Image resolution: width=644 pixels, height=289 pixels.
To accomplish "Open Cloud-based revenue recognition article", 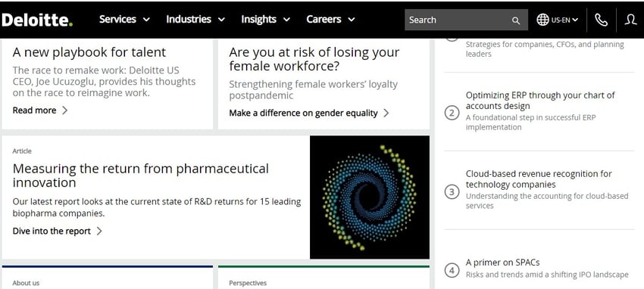I will [539, 179].
